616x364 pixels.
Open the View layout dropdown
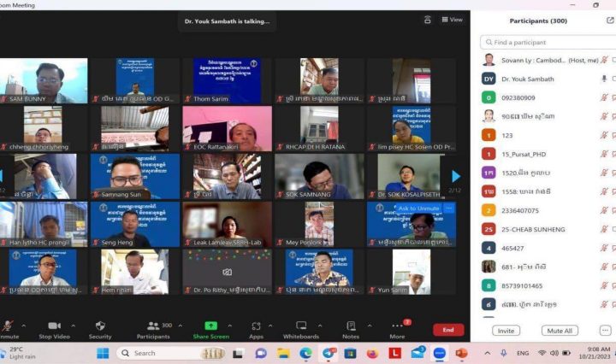pyautogui.click(x=452, y=20)
